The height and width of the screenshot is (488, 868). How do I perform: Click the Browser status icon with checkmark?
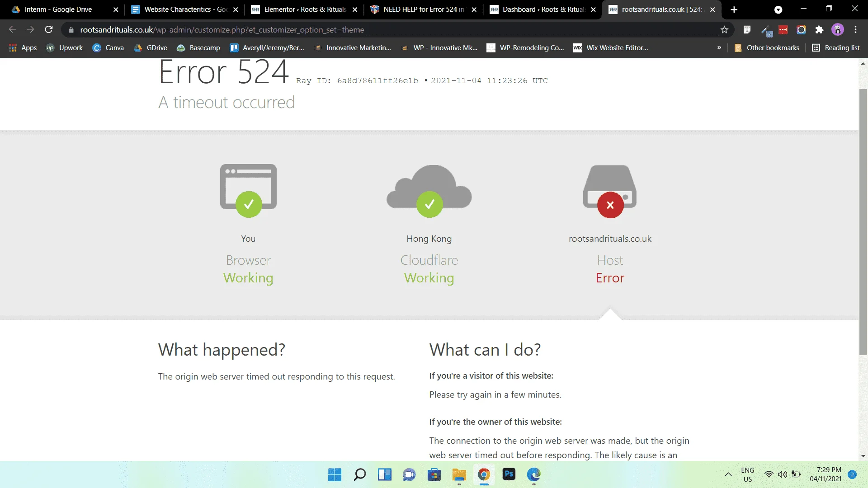pos(248,190)
